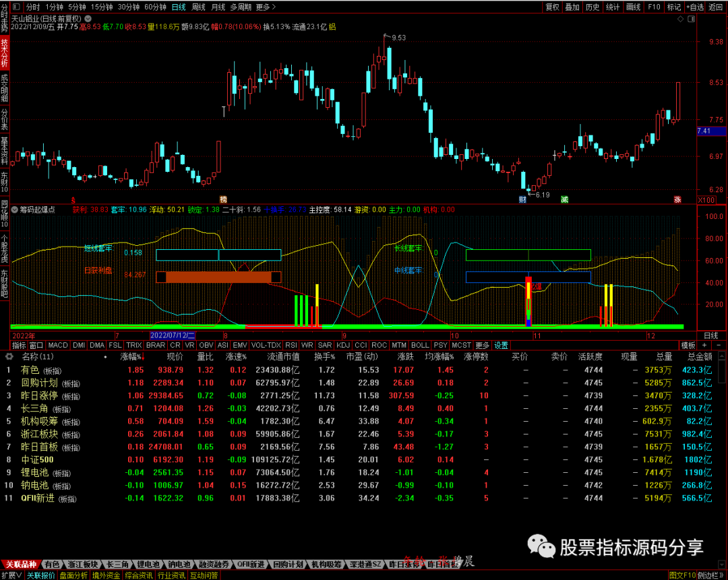Click the X100 scale label on price axis
728x580 pixels.
click(x=706, y=200)
